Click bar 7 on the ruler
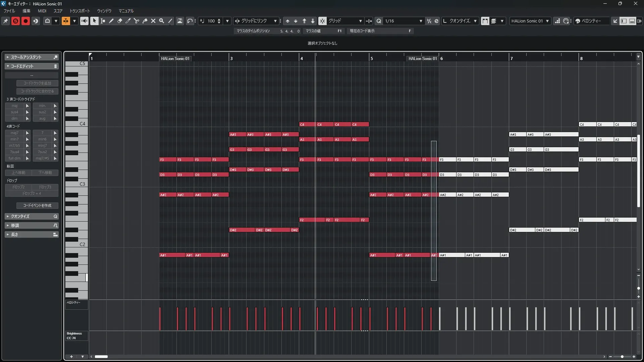The width and height of the screenshot is (644, 362). click(512, 58)
